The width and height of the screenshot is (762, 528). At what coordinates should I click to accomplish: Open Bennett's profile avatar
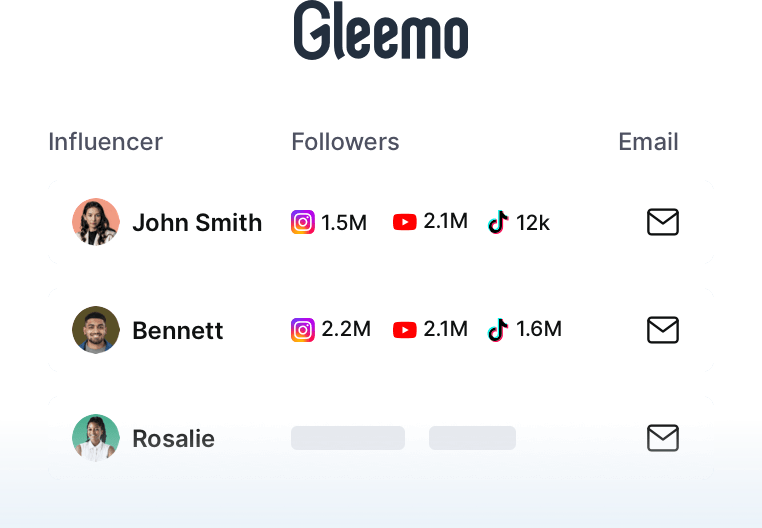[96, 330]
